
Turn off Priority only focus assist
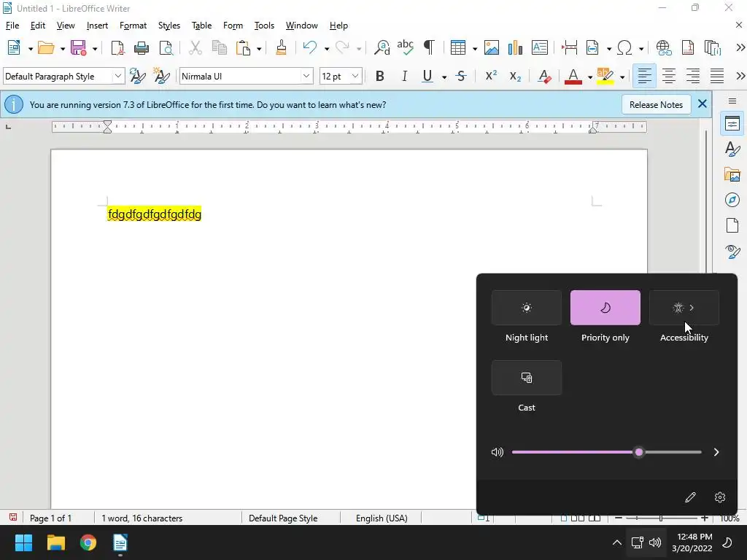[605, 308]
